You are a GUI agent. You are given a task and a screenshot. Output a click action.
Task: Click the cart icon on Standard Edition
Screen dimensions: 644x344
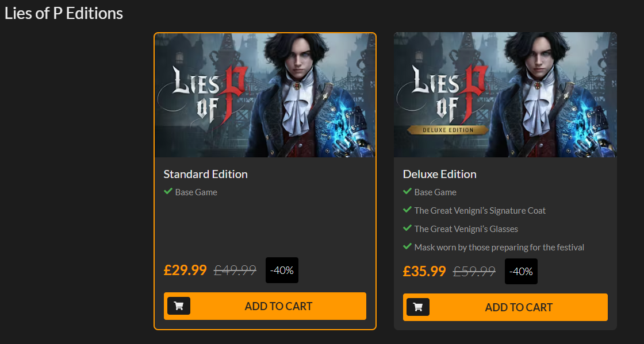(x=178, y=306)
